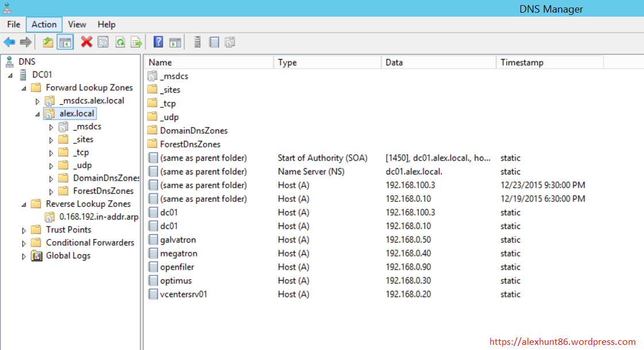Image resolution: width=644 pixels, height=350 pixels.
Task: Toggle the Show/Hide Console Tree icon
Action: point(65,41)
